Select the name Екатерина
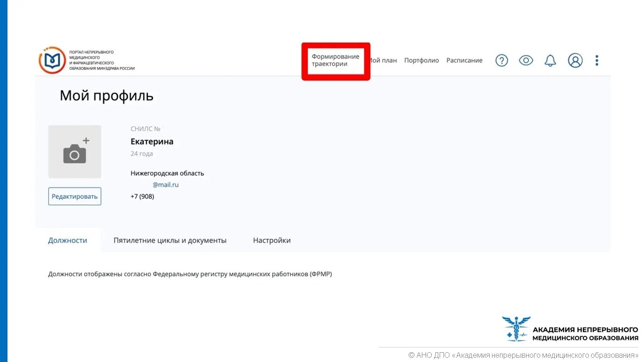 tap(152, 141)
